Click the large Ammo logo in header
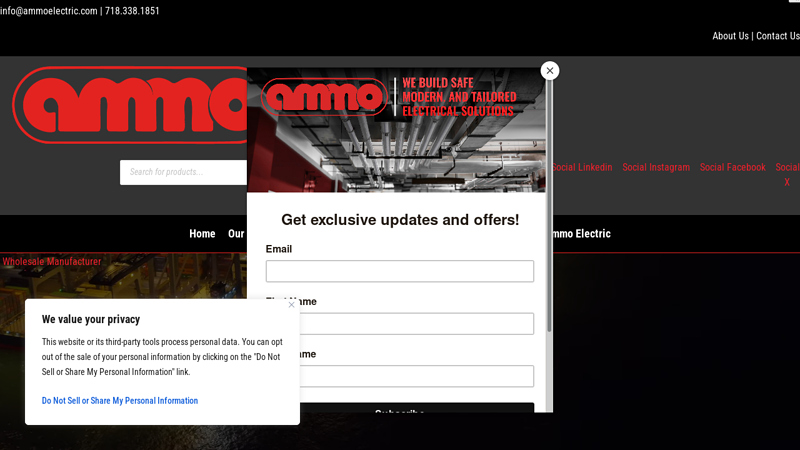Viewport: 800px width, 450px height. pos(130,105)
